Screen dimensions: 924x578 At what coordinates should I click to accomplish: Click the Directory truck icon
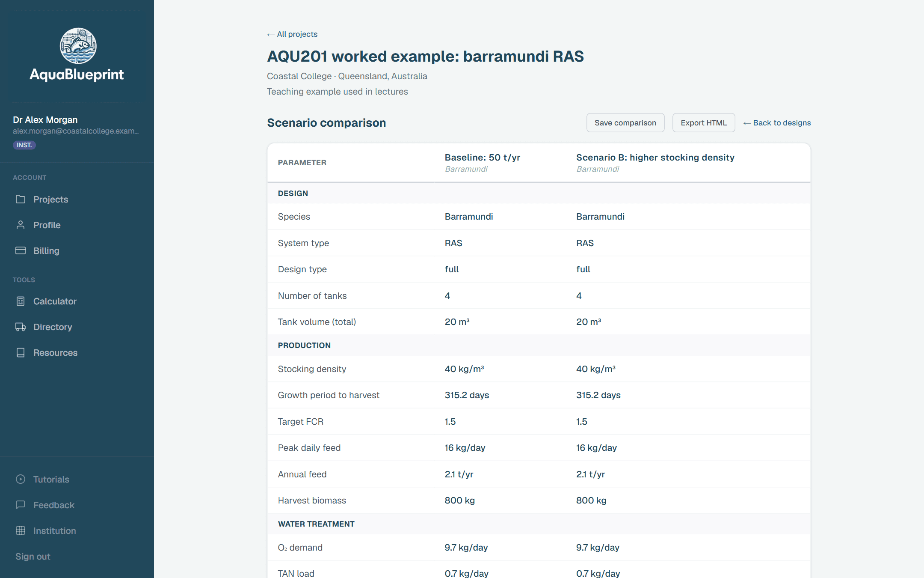tap(21, 327)
